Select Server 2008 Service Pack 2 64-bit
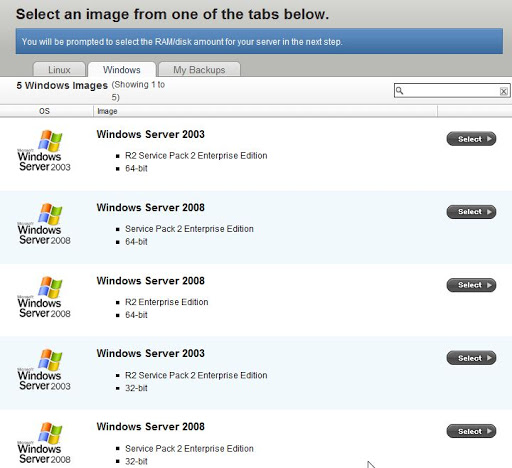Screen dimensions: 512x468 pyautogui.click(x=471, y=212)
